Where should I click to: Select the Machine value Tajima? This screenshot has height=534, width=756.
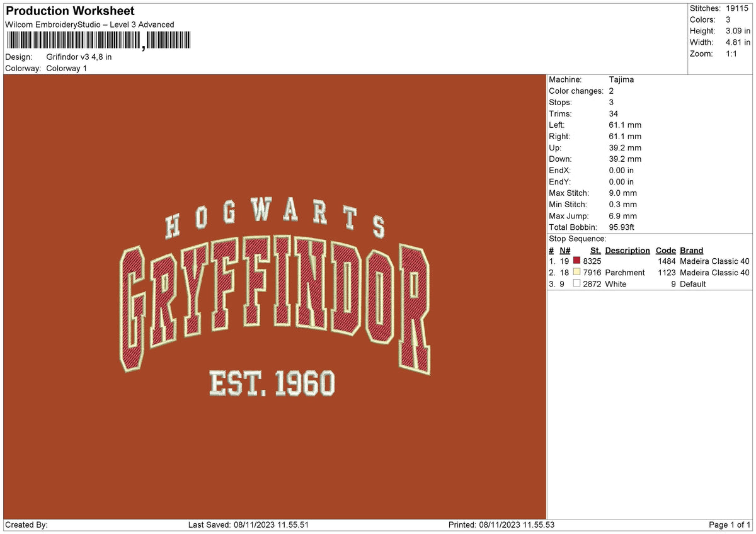click(x=622, y=79)
